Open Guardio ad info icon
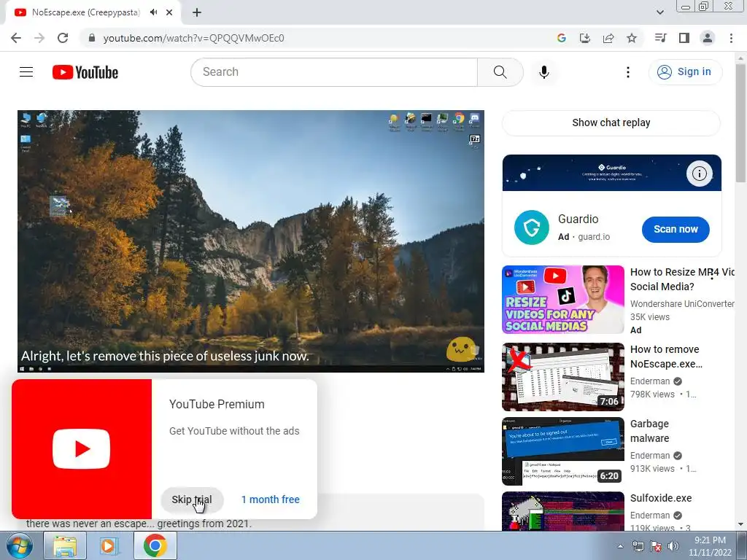 (700, 174)
